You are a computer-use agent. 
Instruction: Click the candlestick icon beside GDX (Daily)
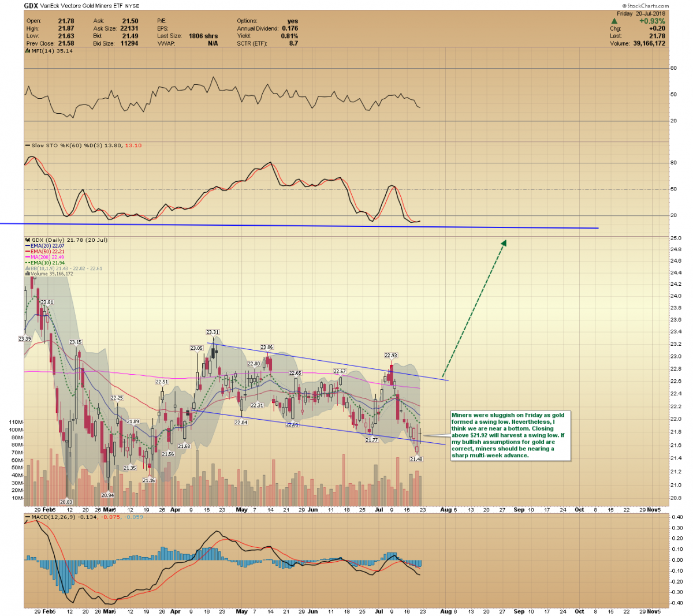[x=27, y=240]
